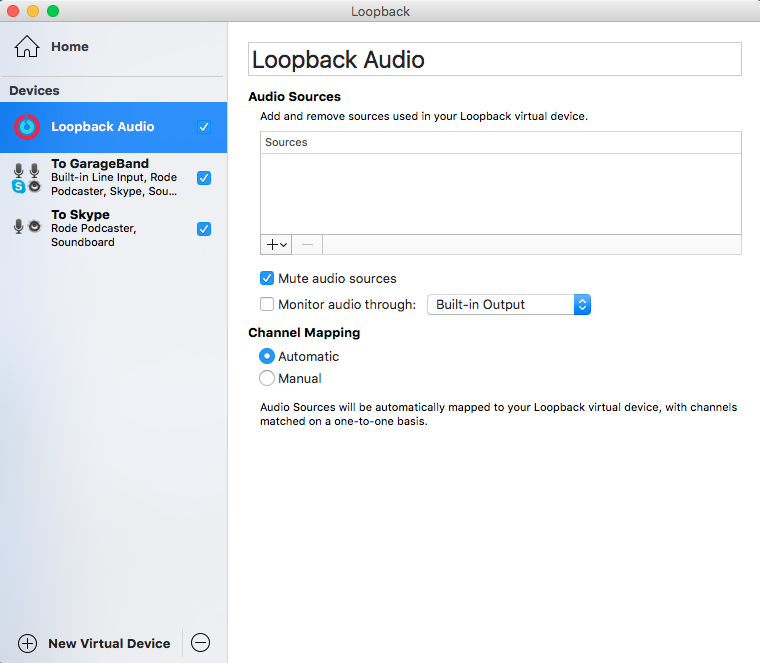
Task: Uncheck the To GarageBand device checkbox
Action: coord(204,178)
